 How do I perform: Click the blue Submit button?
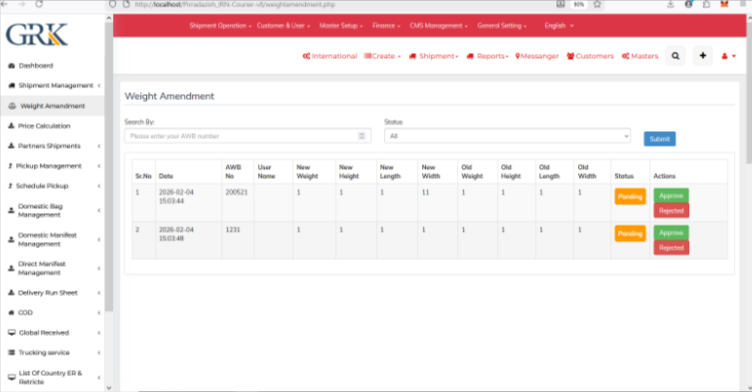point(659,139)
